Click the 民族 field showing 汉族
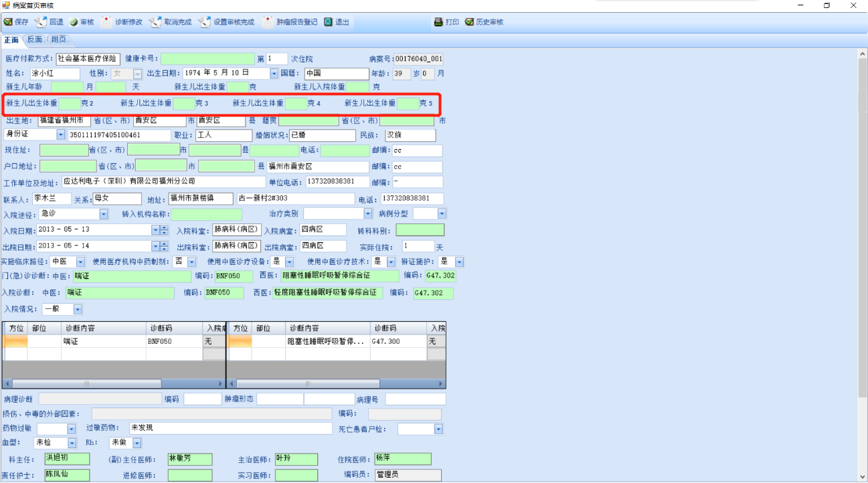 (x=410, y=135)
